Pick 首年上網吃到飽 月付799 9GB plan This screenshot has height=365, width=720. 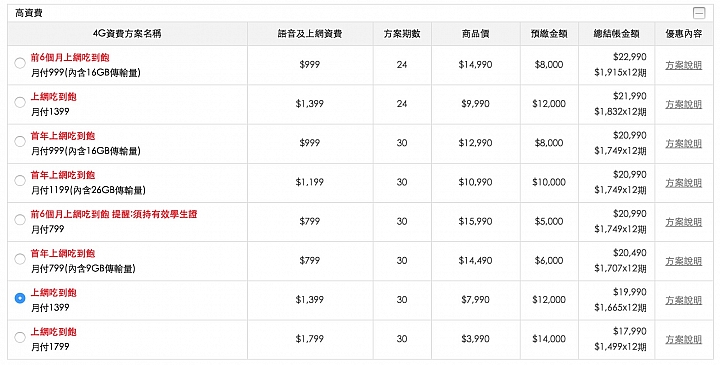click(20, 259)
